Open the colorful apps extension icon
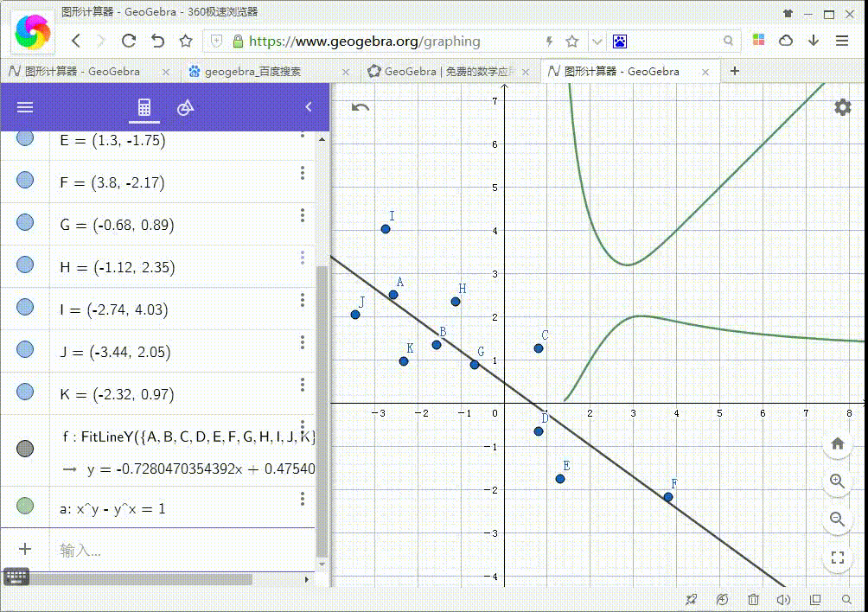Screen dimensions: 868x612 click(758, 40)
